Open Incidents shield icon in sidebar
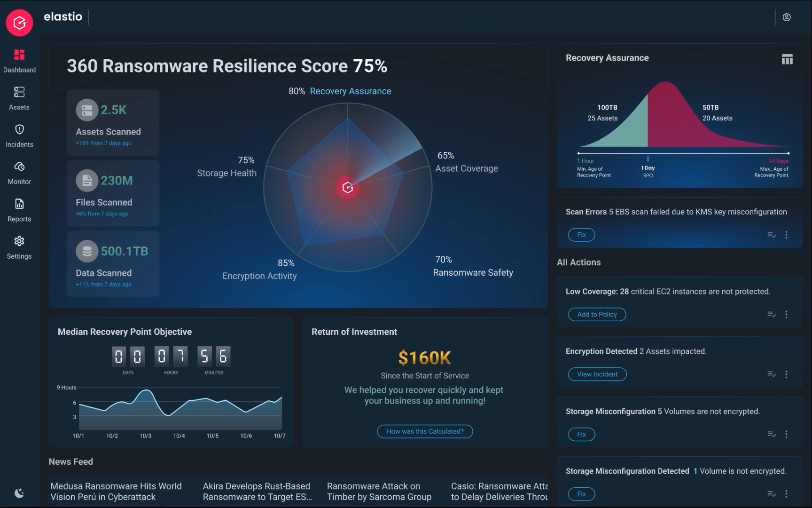The width and height of the screenshot is (812, 508). (19, 129)
